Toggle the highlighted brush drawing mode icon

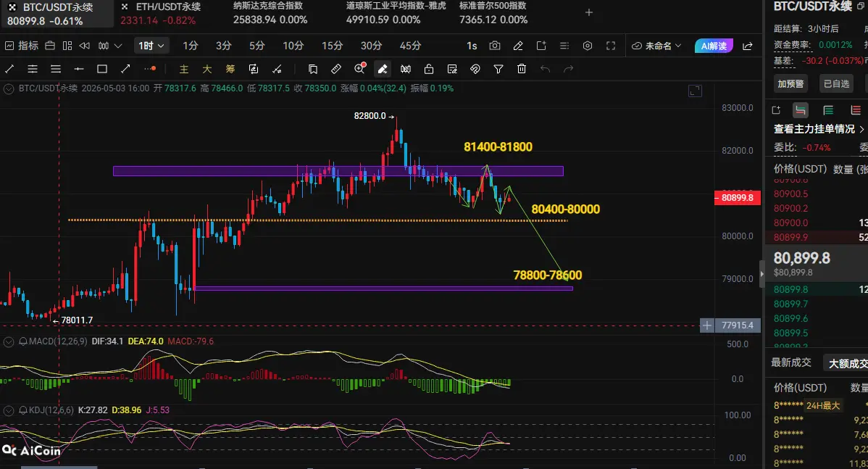[x=383, y=69]
